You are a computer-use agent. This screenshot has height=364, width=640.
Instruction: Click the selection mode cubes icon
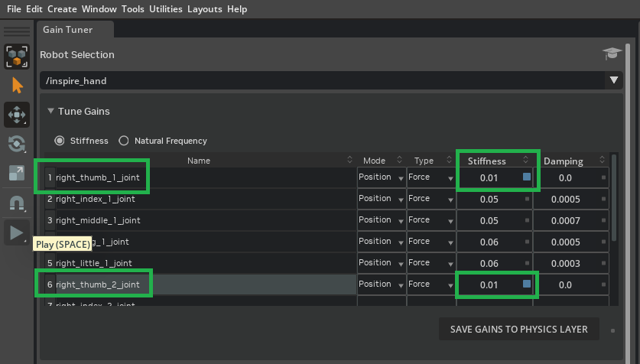(x=16, y=56)
